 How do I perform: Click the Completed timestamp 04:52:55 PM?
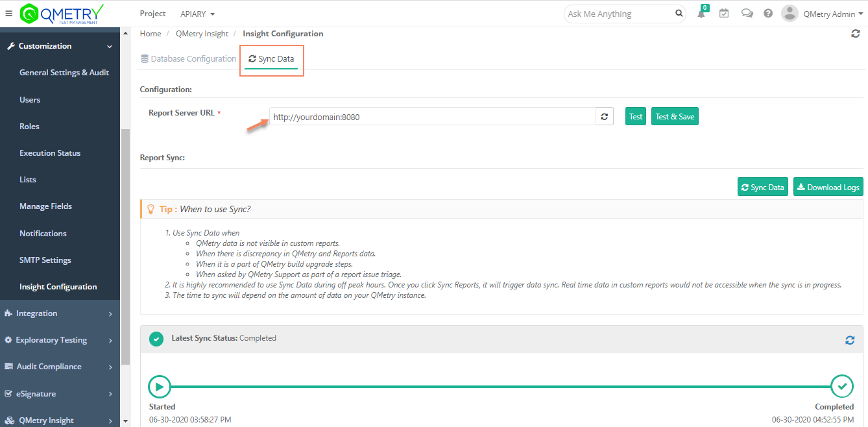(813, 420)
